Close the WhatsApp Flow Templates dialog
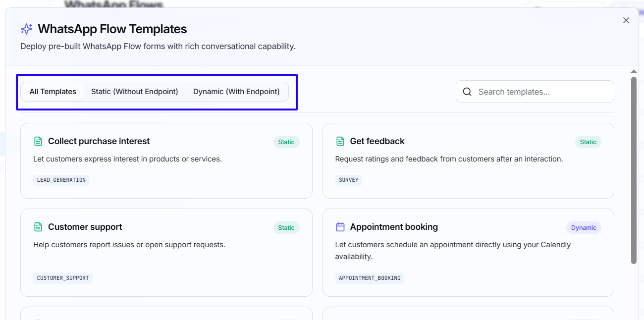This screenshot has height=320, width=644. pos(626,20)
